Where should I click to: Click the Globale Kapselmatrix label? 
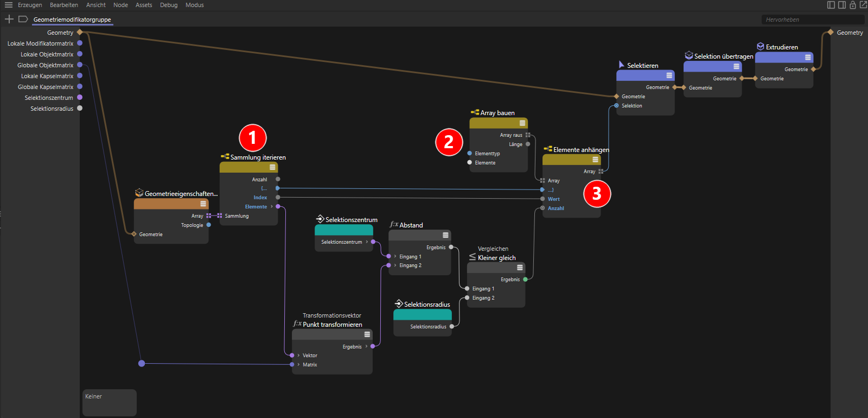click(46, 87)
